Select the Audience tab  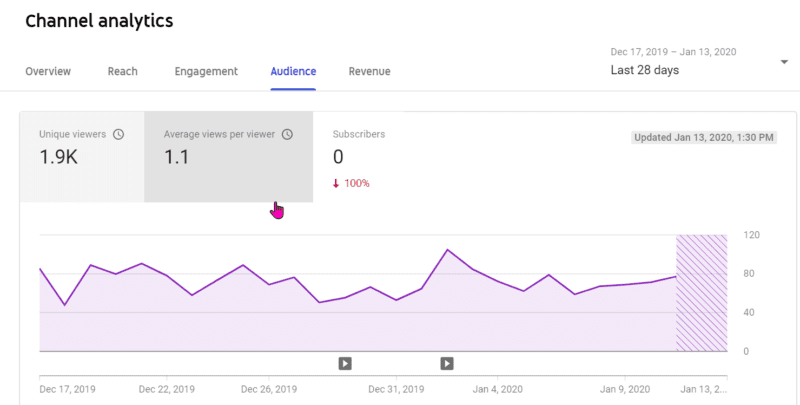pos(293,71)
